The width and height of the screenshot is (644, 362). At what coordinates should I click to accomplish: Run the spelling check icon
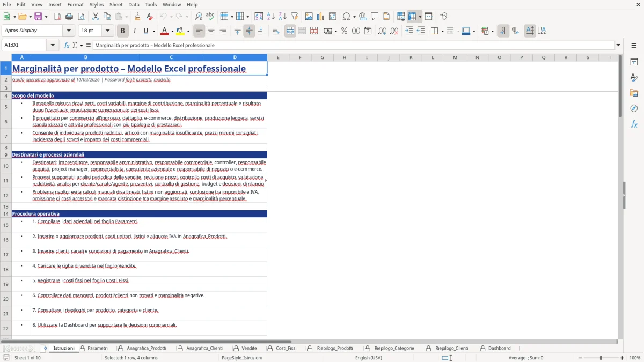point(210,17)
